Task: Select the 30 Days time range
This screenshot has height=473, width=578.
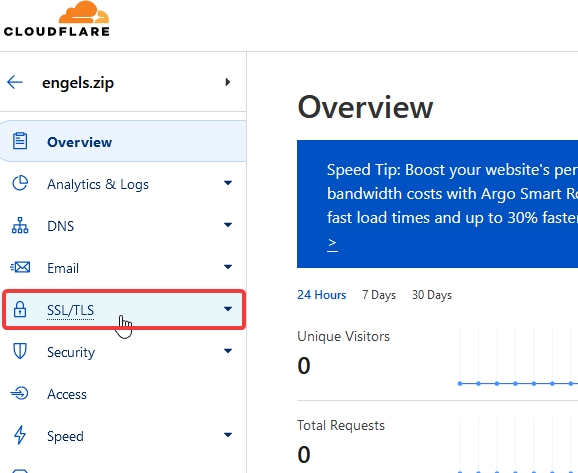Action: point(432,295)
